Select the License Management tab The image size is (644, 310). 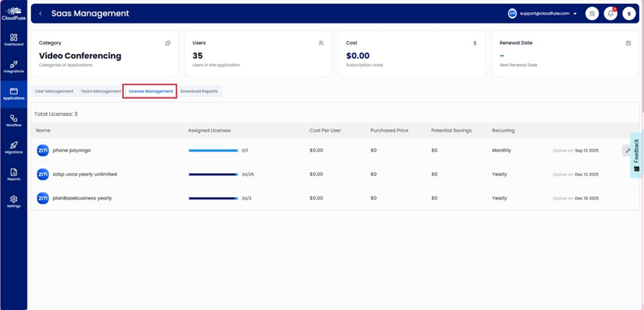click(x=150, y=91)
